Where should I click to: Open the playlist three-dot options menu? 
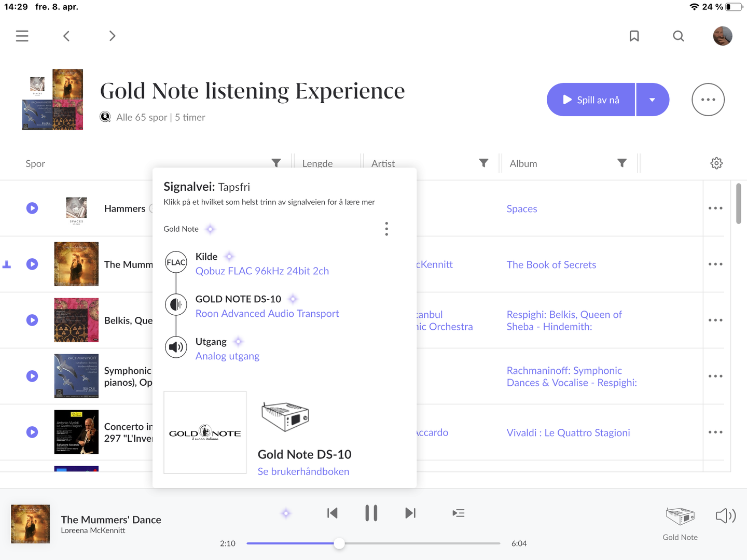708,100
